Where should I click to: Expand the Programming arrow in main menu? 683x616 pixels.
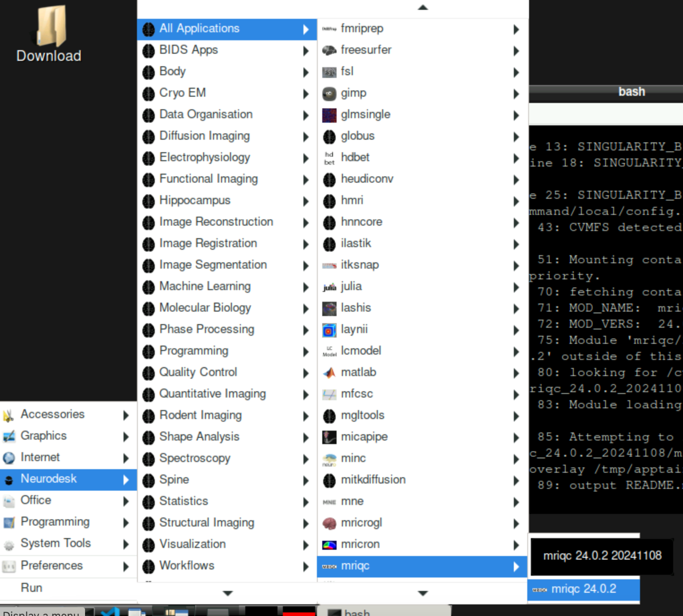point(126,522)
